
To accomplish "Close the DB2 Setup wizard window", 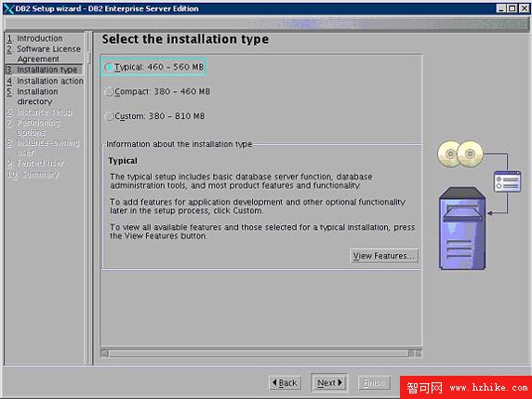I will 525,8.
